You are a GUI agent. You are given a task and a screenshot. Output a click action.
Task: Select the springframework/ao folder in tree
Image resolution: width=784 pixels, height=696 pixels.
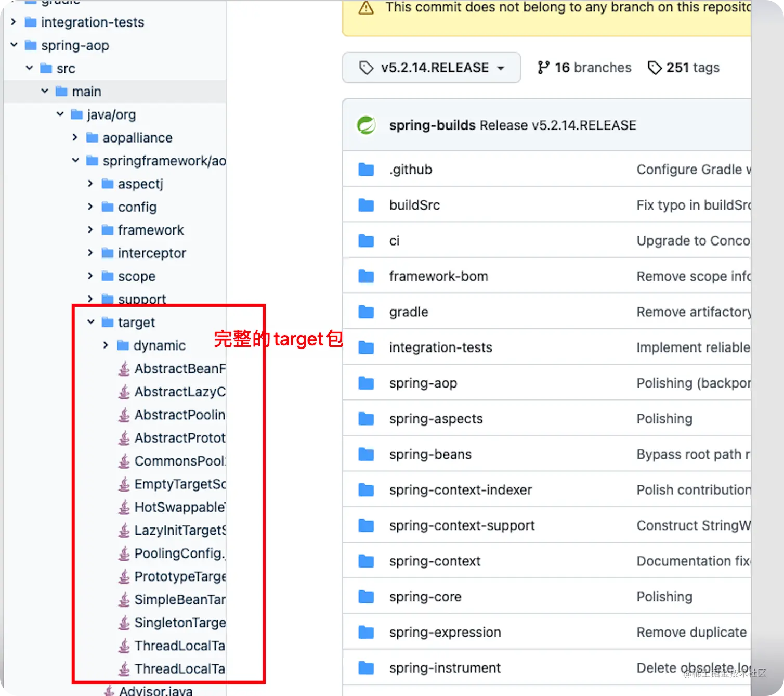point(164,161)
